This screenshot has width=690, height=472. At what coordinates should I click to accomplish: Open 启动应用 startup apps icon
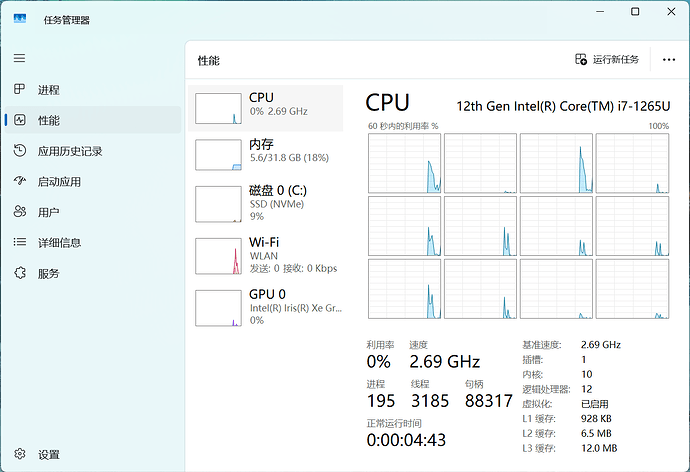(19, 181)
